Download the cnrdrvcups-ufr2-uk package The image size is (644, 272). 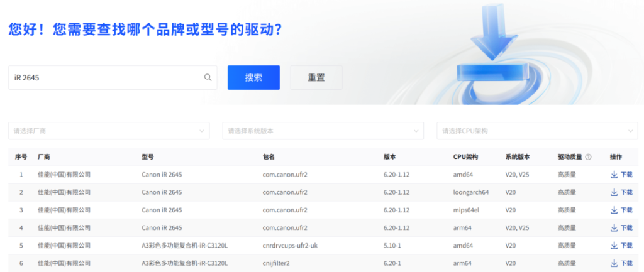[x=621, y=246]
